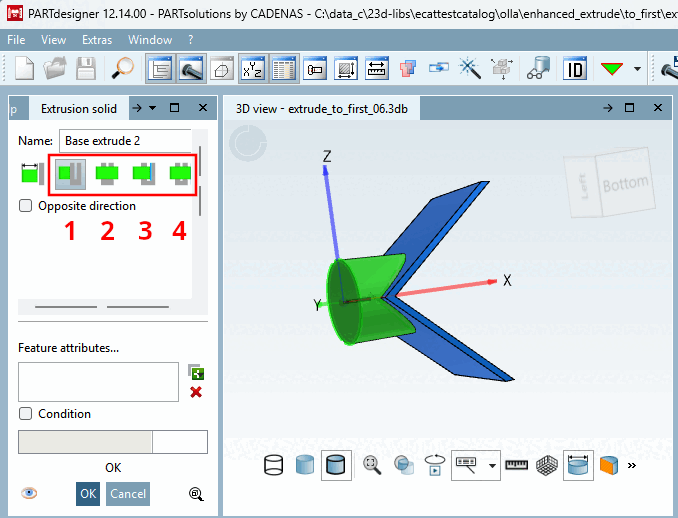Toggle the XYZ variables window icon

coord(253,68)
